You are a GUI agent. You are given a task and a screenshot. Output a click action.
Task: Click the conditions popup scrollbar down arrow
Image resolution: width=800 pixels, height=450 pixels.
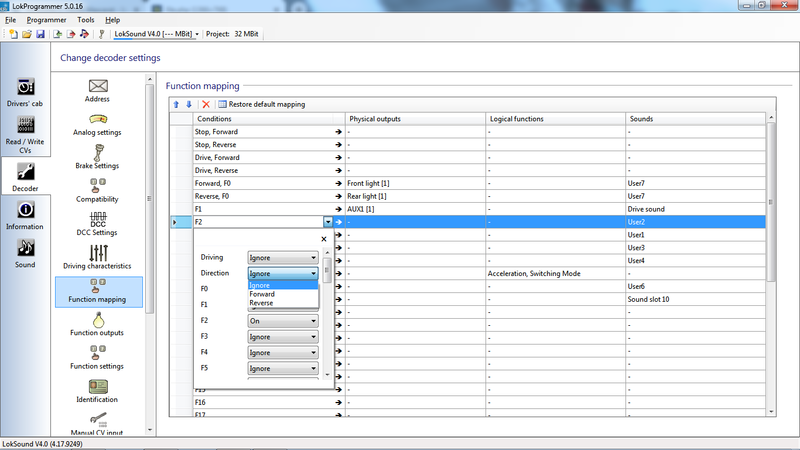(x=328, y=375)
